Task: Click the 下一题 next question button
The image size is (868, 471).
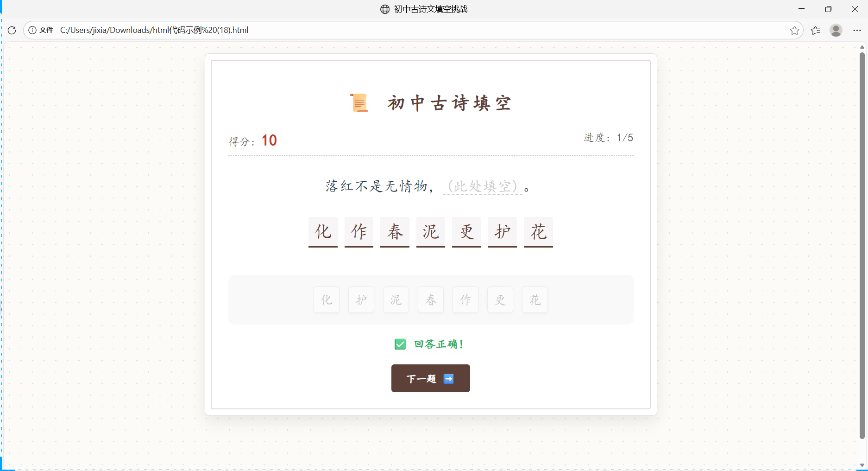Action: coord(430,378)
